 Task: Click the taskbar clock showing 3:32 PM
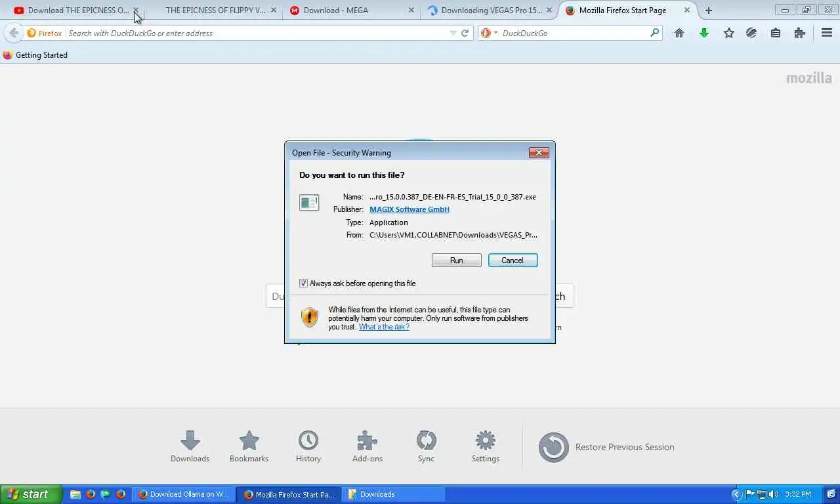point(797,494)
